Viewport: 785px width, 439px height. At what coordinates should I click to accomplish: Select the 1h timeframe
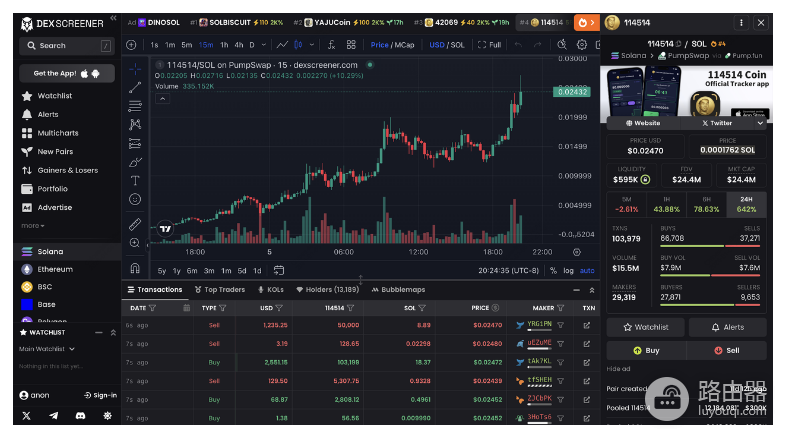[224, 45]
